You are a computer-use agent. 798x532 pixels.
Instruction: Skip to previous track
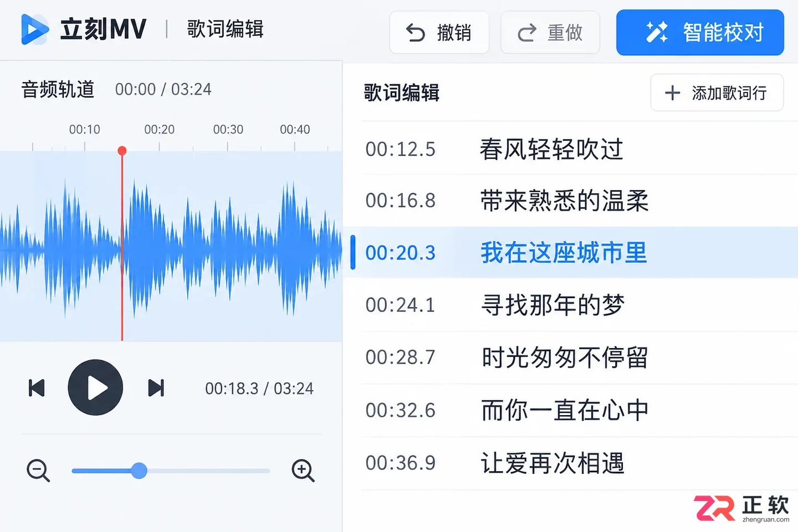(37, 388)
